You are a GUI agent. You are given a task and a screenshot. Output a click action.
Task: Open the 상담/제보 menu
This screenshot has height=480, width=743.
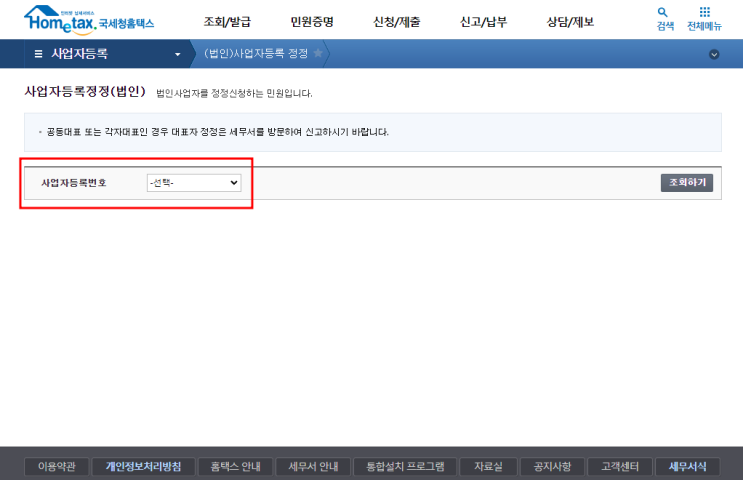[570, 22]
